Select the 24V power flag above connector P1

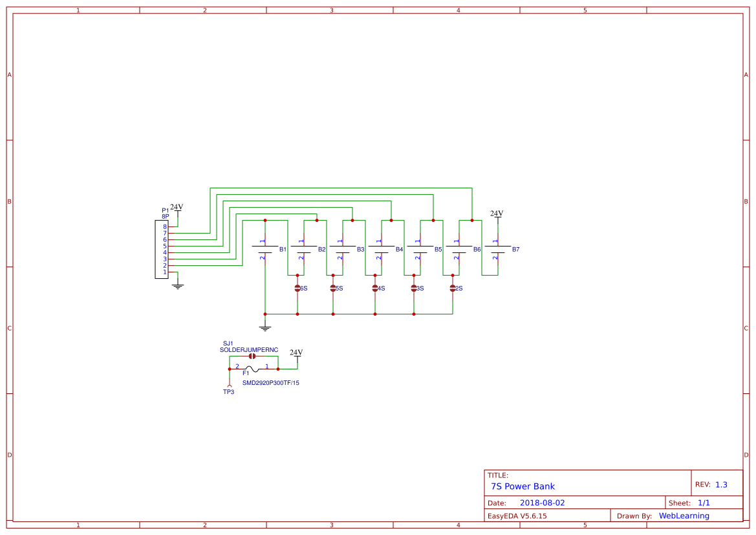tap(177, 212)
